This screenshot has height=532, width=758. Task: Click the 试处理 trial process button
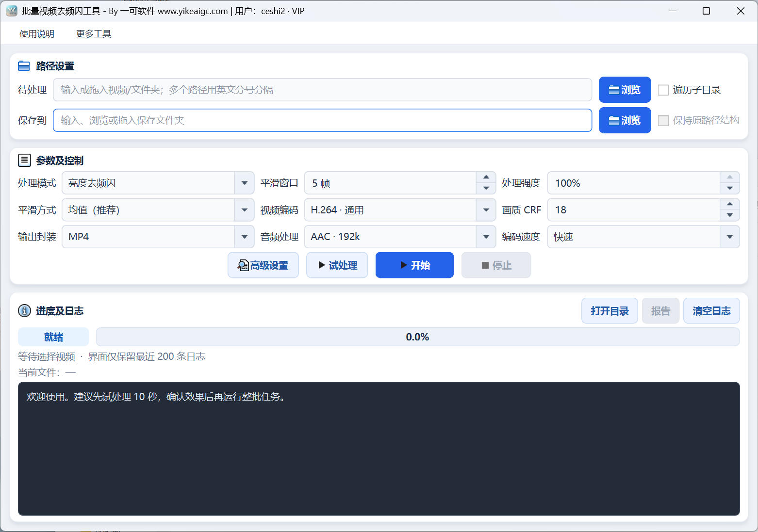click(x=337, y=265)
